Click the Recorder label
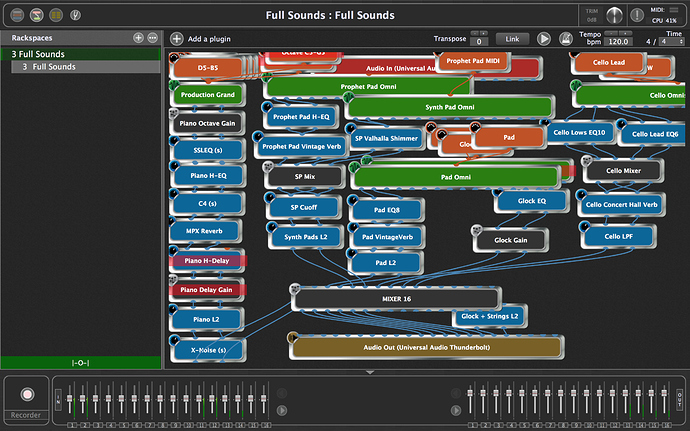 coord(26,415)
